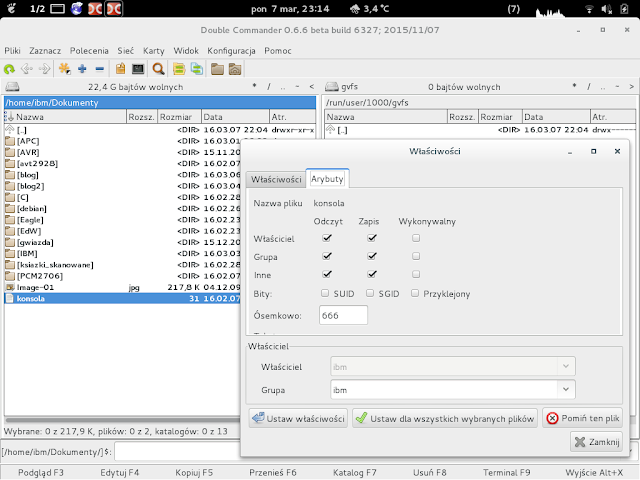Enable the SUID bit checkbox
The width and height of the screenshot is (640, 480).
pyautogui.click(x=325, y=293)
